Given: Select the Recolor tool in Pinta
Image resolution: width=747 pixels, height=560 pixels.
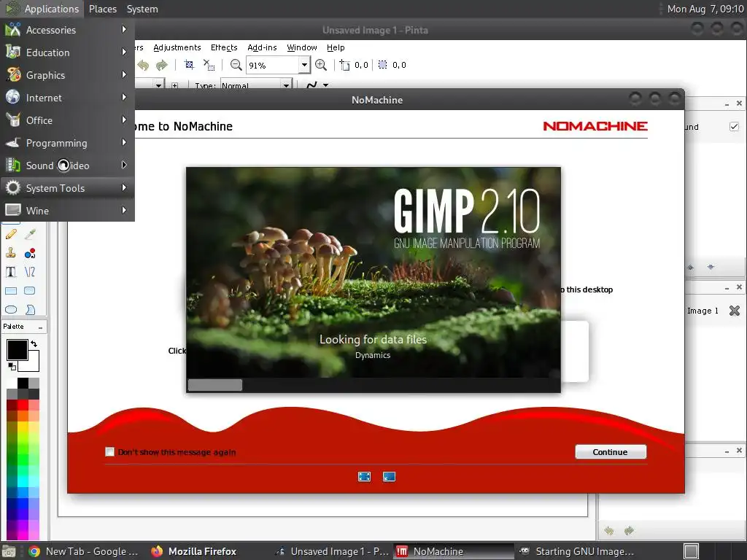Looking at the screenshot, I should click(x=29, y=253).
